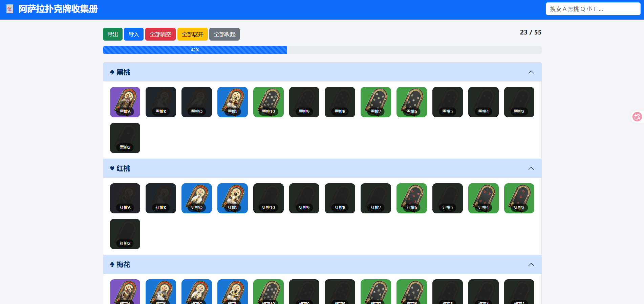644x304 pixels.
Task: Toggle the 黑桃A card as collected
Action: 125,102
